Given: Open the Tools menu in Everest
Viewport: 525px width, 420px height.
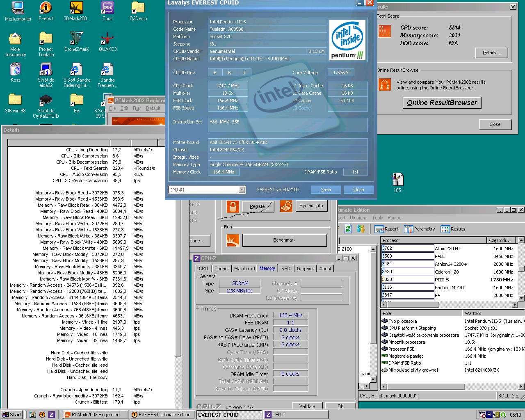Looking at the screenshot, I should 377,218.
